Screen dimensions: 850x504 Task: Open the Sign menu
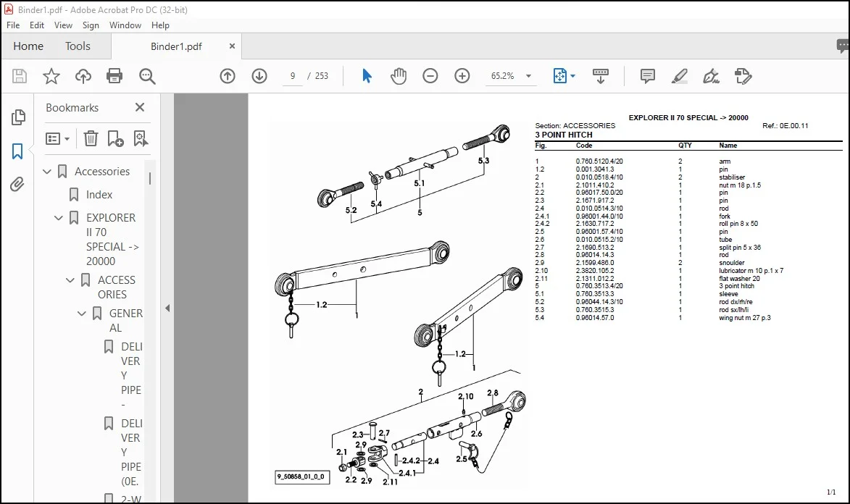tap(91, 25)
